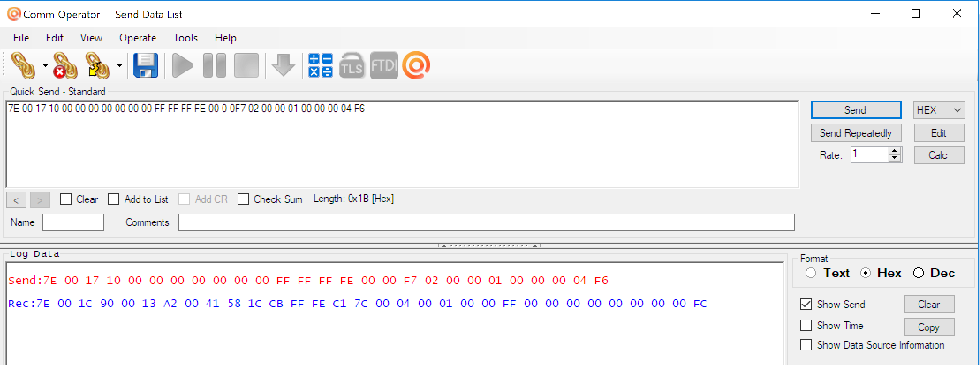This screenshot has height=365, width=980.
Task: Click the Copy button in the log panel
Action: [929, 327]
